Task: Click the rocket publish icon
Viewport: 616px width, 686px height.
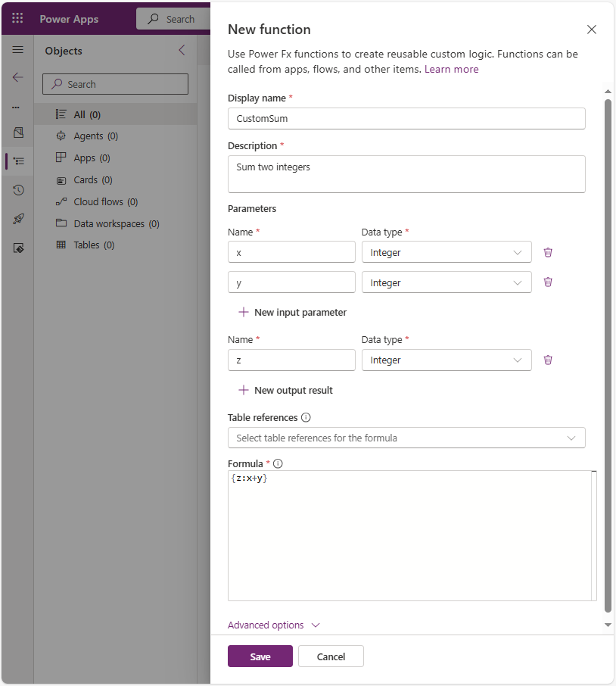Action: coord(18,219)
